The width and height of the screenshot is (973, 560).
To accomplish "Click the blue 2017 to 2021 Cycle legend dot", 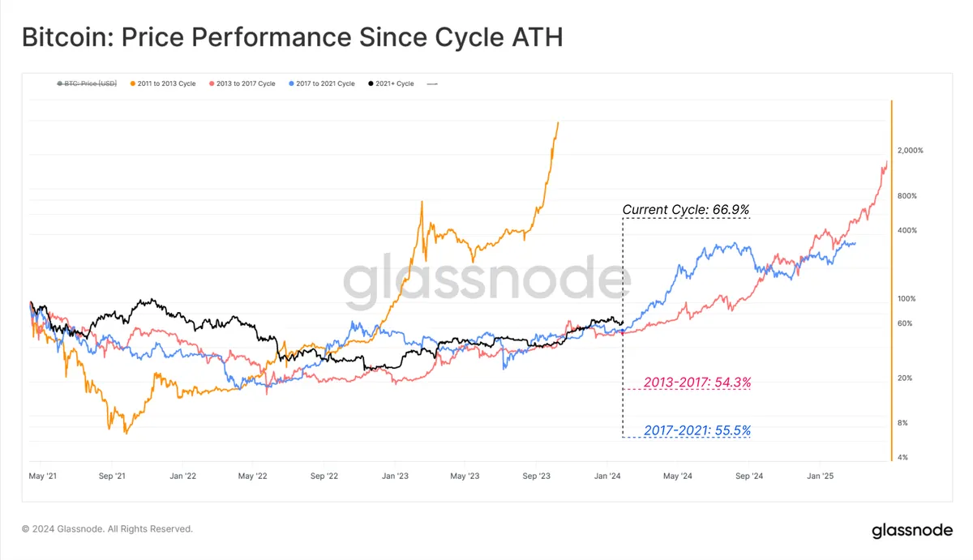I will [x=291, y=83].
